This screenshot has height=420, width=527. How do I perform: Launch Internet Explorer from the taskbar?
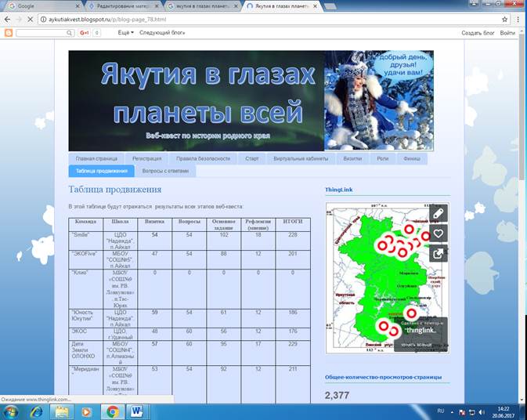tap(36, 412)
